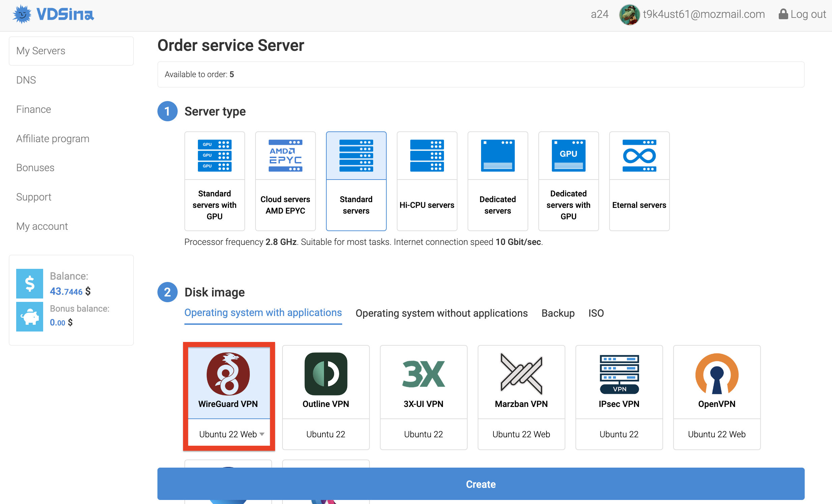
Task: Click the Create button
Action: point(481,484)
